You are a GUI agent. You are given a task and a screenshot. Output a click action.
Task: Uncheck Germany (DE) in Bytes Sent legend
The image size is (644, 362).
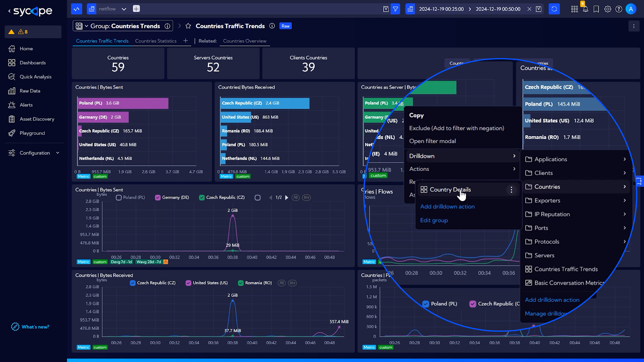point(158,197)
